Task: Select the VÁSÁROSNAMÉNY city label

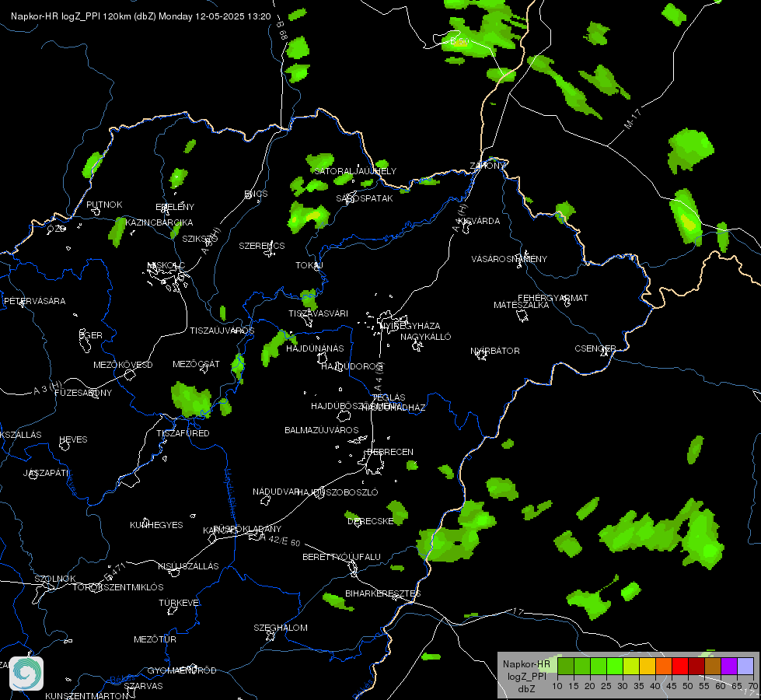Action: click(509, 259)
